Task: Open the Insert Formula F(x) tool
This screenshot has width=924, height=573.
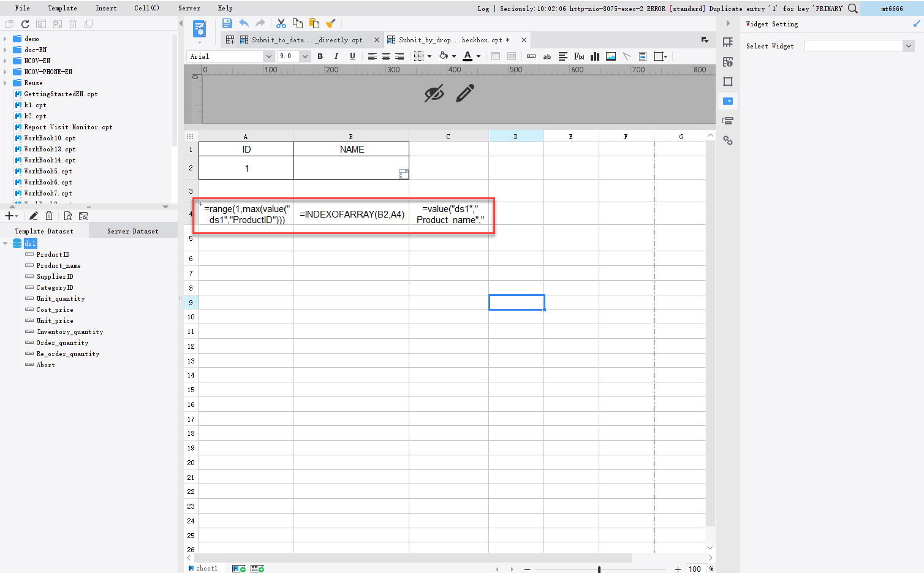Action: pos(578,56)
